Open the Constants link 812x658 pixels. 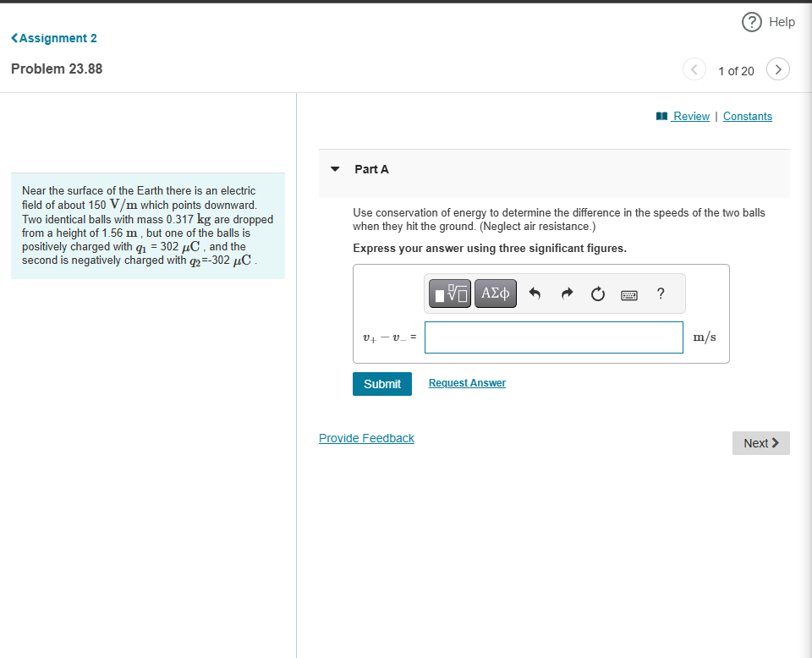747,117
